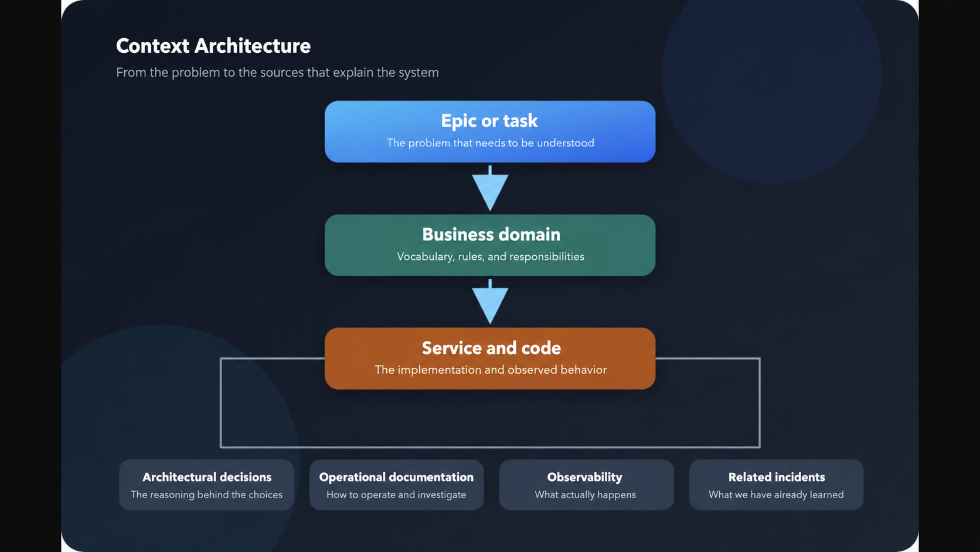Click text 'The reasoning behind the choices'
Image resolution: width=980 pixels, height=552 pixels.
pyautogui.click(x=207, y=495)
